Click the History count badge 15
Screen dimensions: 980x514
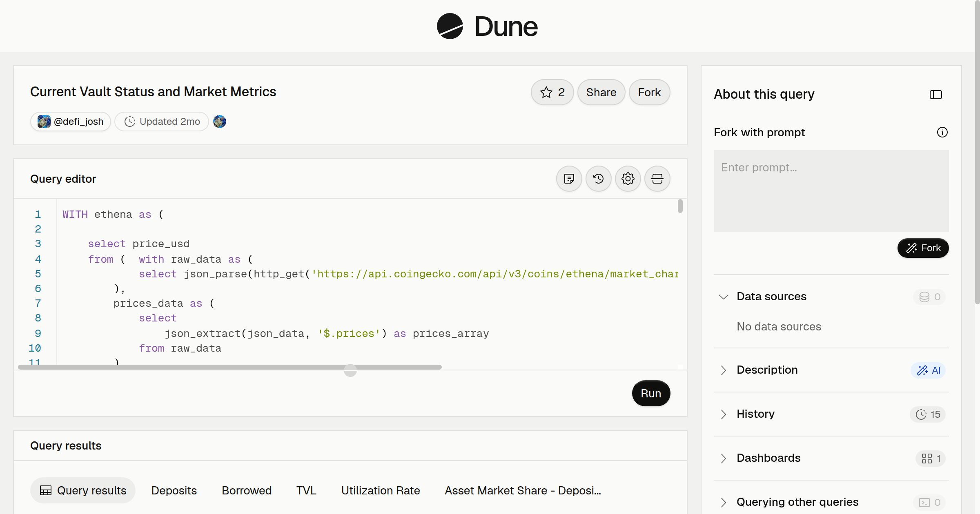[927, 414]
